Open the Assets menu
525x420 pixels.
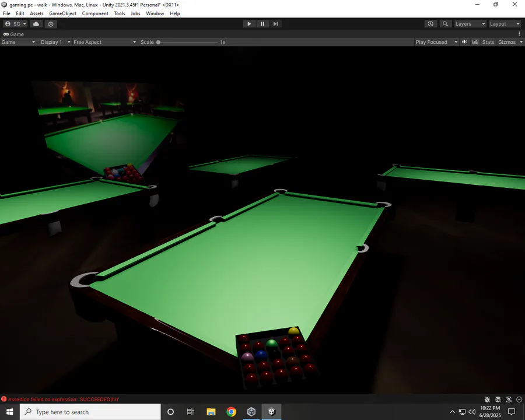(x=37, y=13)
